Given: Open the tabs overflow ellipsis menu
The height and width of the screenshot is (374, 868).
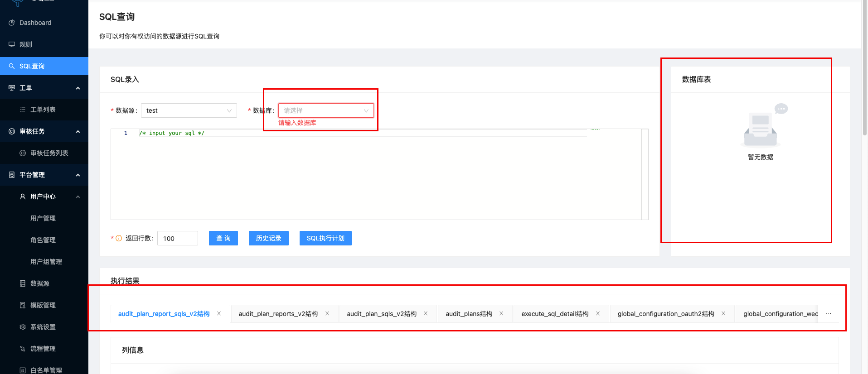Looking at the screenshot, I should 829,314.
